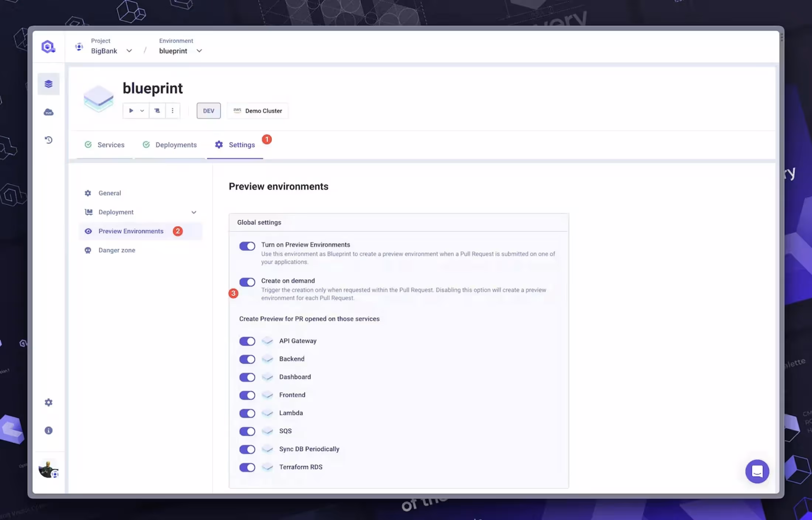812x520 pixels.
Task: Click the Deployment menu icon
Action: click(x=89, y=212)
